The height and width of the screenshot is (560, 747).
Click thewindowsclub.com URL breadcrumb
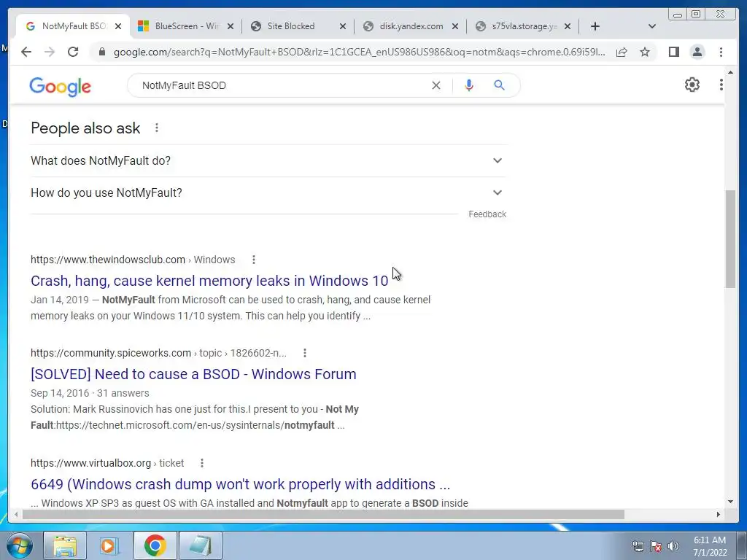tap(133, 260)
